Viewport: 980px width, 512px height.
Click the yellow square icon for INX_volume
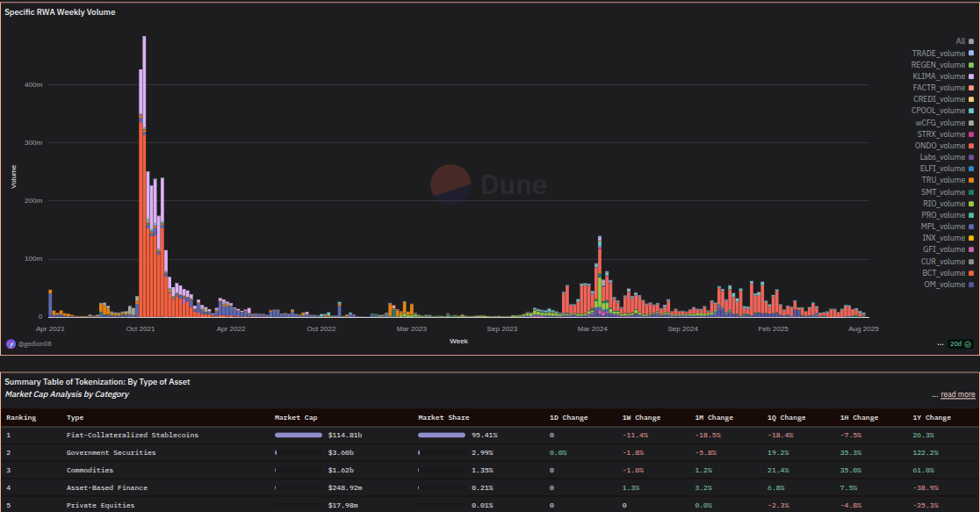click(970, 237)
